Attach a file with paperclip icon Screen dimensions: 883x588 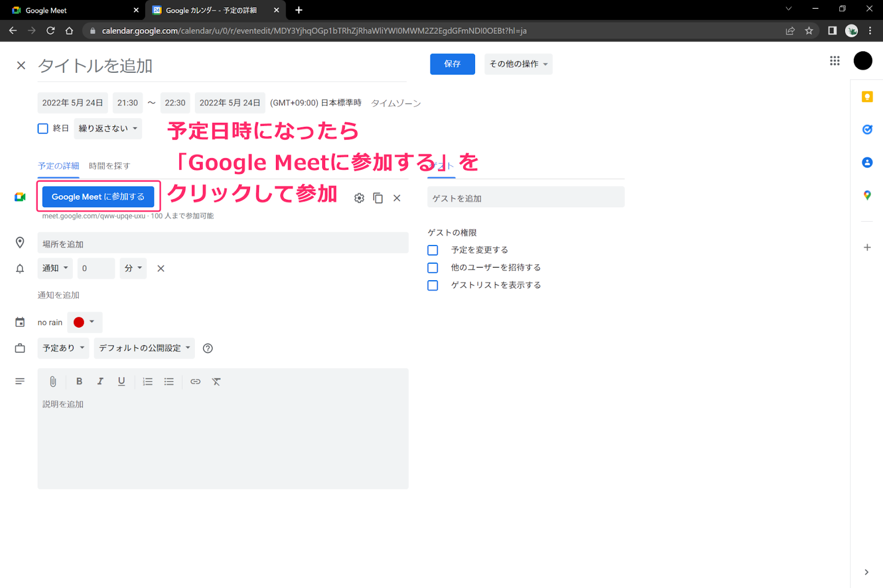coord(53,381)
